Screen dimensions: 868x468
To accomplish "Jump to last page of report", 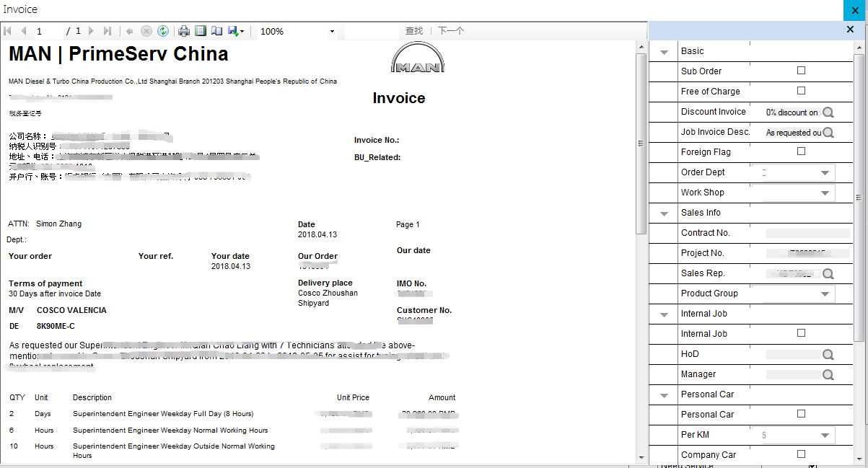I will pos(108,31).
